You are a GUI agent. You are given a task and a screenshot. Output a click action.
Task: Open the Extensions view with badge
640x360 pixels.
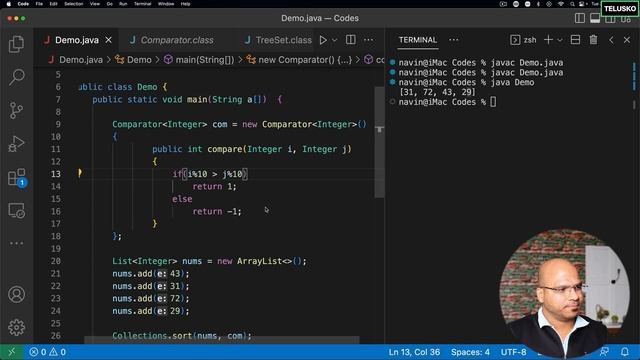(16, 178)
